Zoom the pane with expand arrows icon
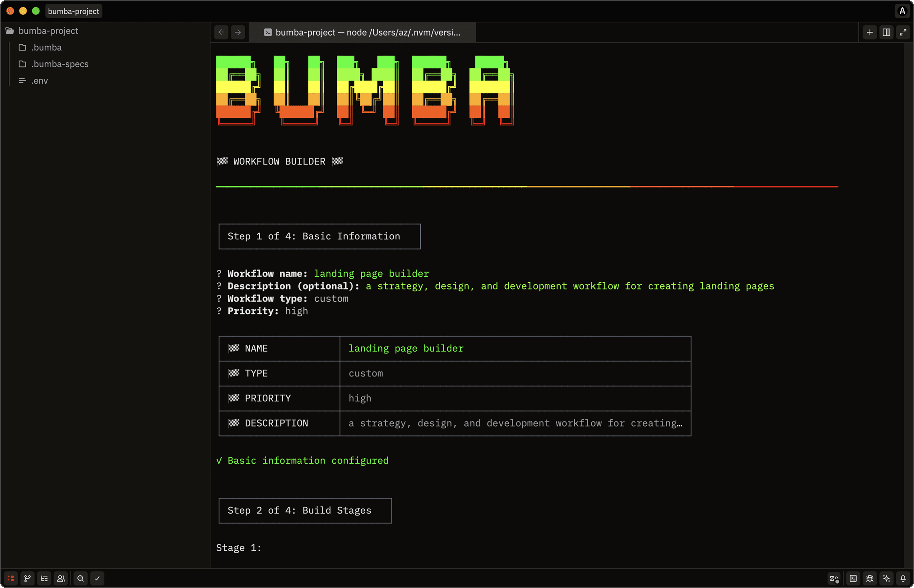 click(x=903, y=33)
